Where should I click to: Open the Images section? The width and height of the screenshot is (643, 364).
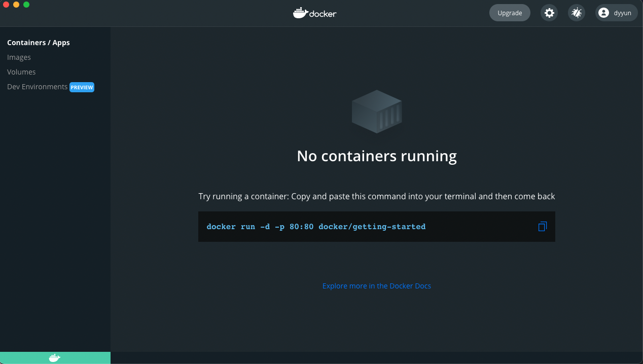pos(19,57)
